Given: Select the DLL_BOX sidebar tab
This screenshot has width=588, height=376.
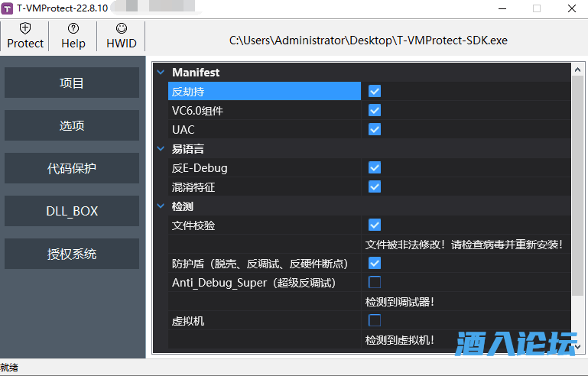Looking at the screenshot, I should click(x=72, y=211).
